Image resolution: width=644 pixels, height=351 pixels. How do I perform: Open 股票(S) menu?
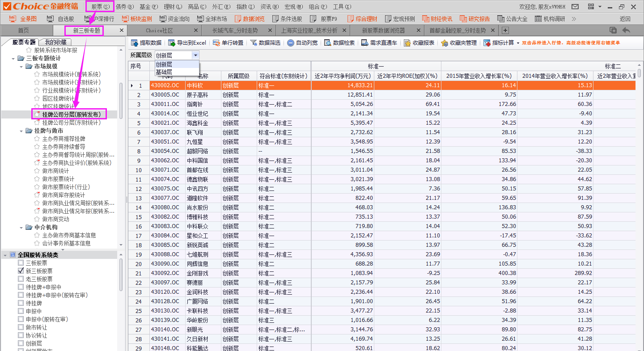tap(100, 7)
